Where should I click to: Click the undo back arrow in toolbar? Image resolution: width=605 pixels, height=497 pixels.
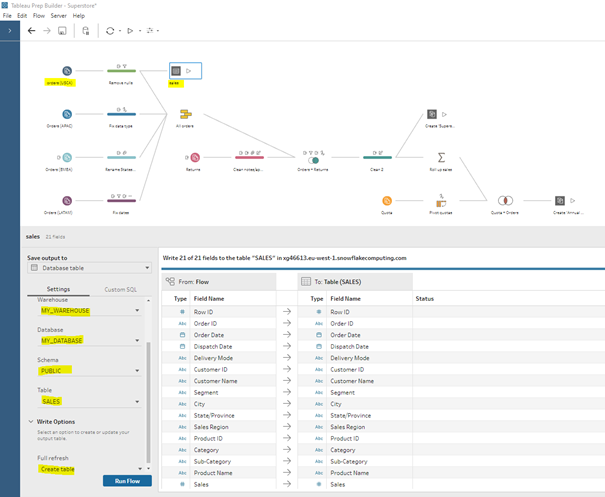tap(32, 31)
